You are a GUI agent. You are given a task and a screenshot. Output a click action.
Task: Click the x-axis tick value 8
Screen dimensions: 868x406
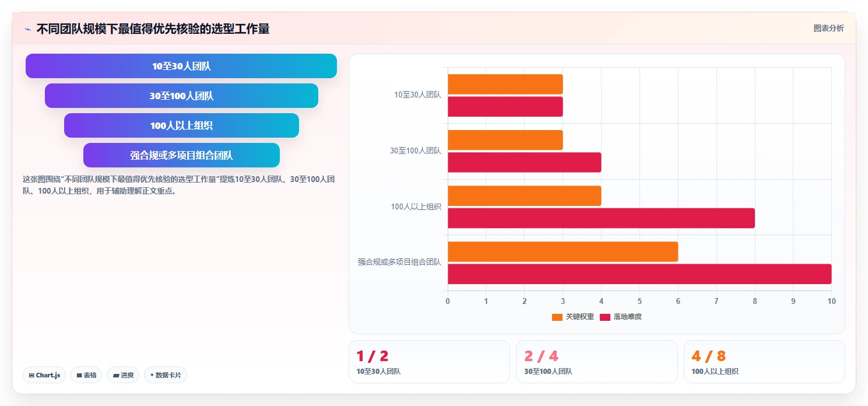point(755,301)
